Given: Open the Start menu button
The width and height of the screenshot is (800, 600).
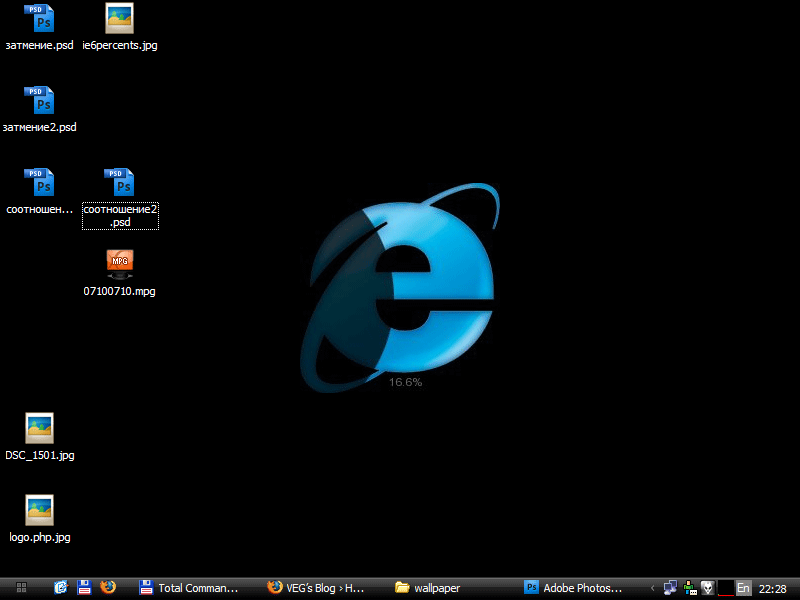Looking at the screenshot, I should [x=21, y=588].
